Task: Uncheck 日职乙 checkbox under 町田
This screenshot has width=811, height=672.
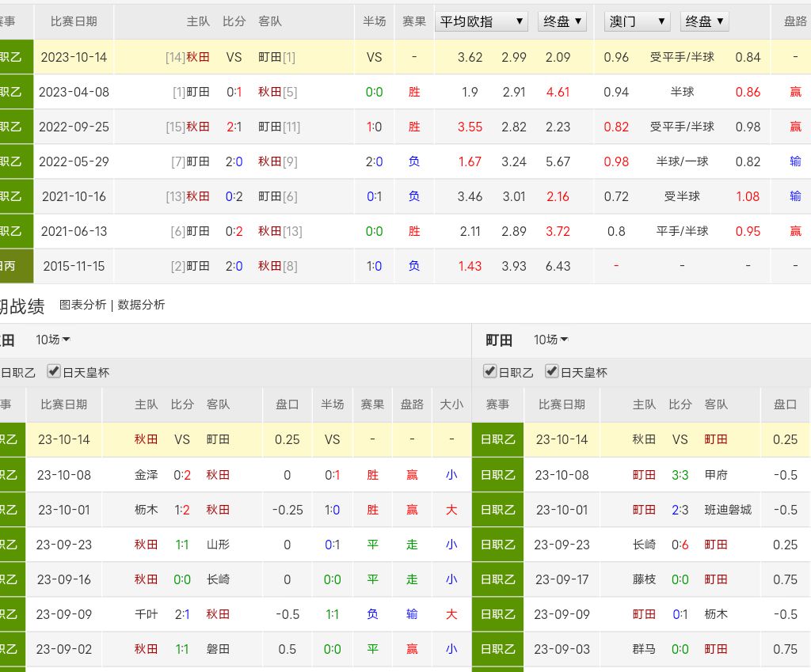Action: point(490,371)
